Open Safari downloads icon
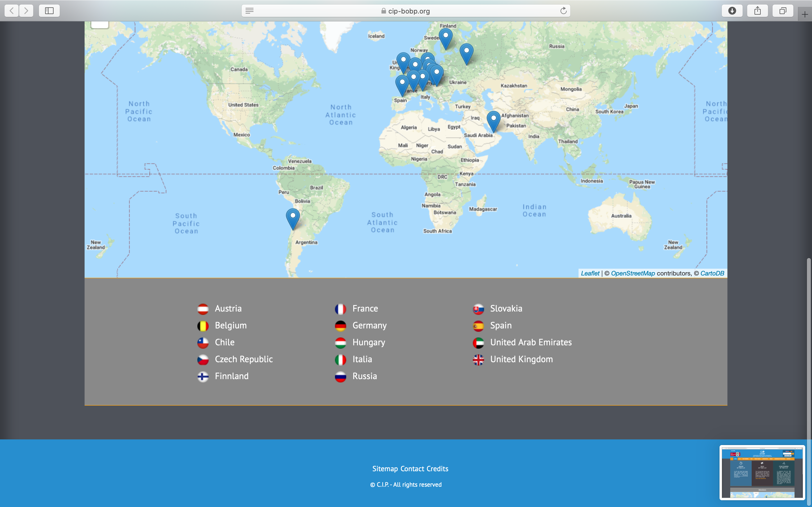Image resolution: width=812 pixels, height=507 pixels. (x=732, y=11)
